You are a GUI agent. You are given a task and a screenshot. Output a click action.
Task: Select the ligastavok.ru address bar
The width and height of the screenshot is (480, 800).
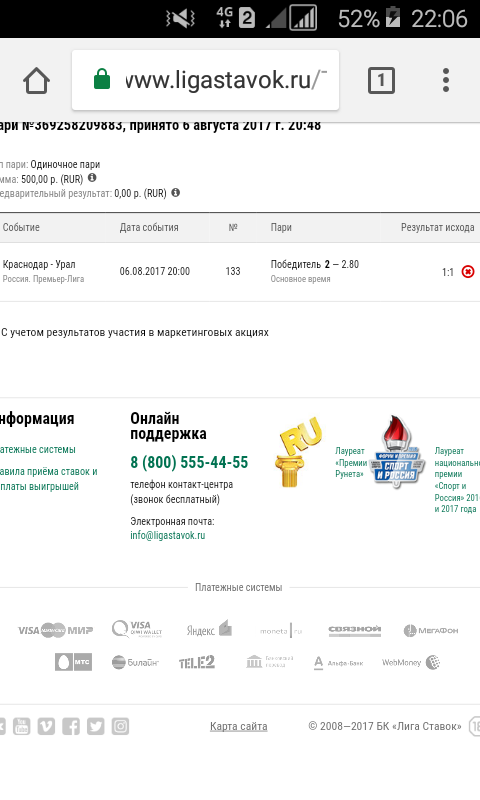[x=206, y=80]
